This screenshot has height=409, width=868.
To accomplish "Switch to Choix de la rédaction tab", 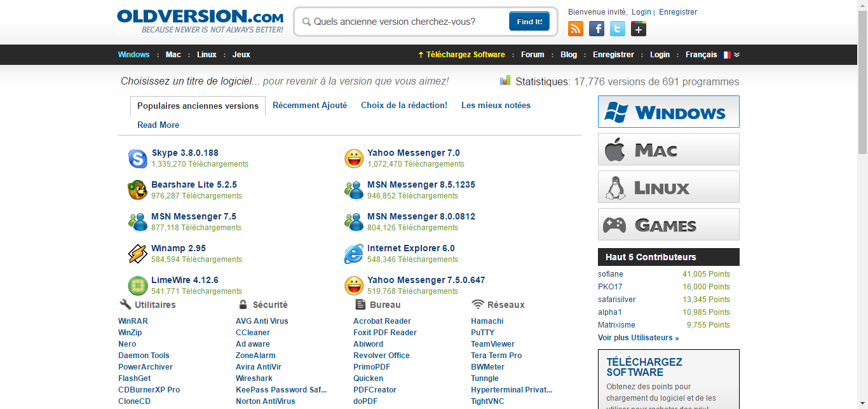I will (404, 106).
